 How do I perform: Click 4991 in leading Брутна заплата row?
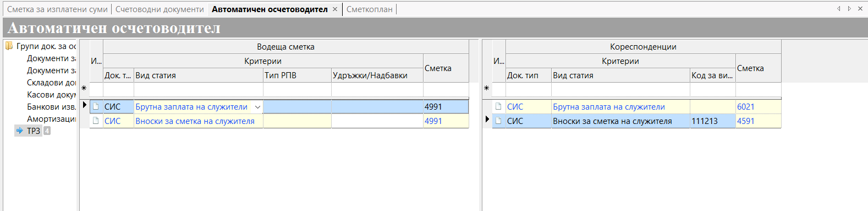pos(433,107)
